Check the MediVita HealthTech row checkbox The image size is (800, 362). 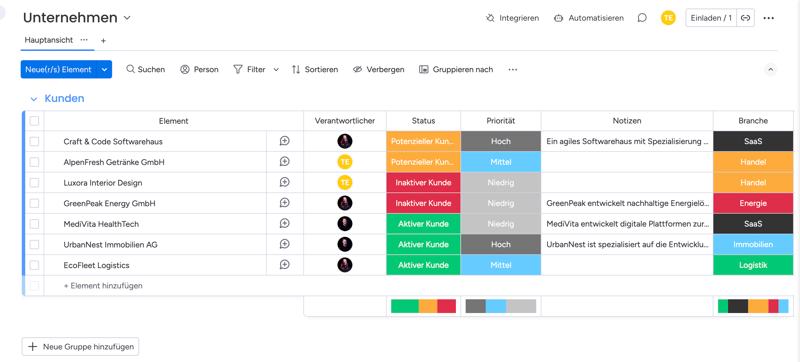tap(34, 224)
